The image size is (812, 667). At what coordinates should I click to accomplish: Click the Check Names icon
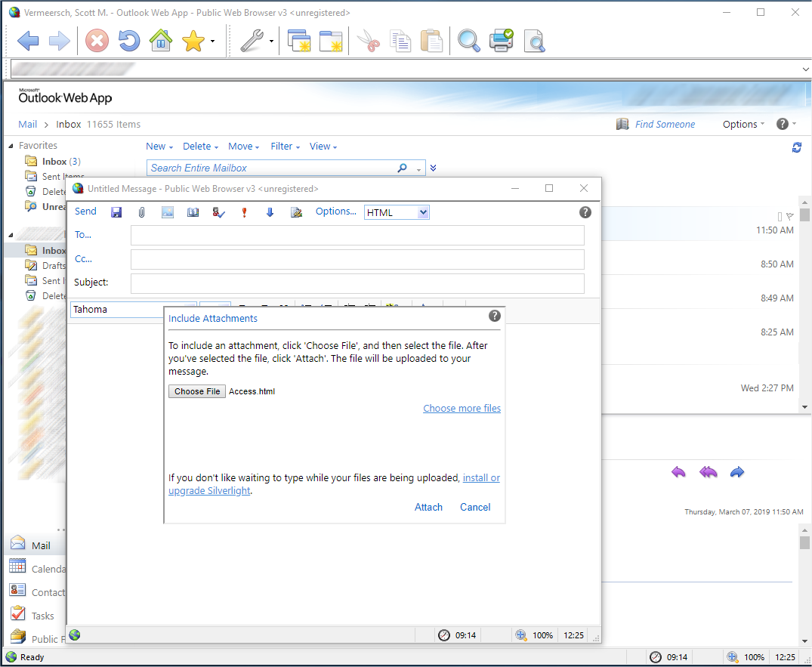[x=218, y=212]
